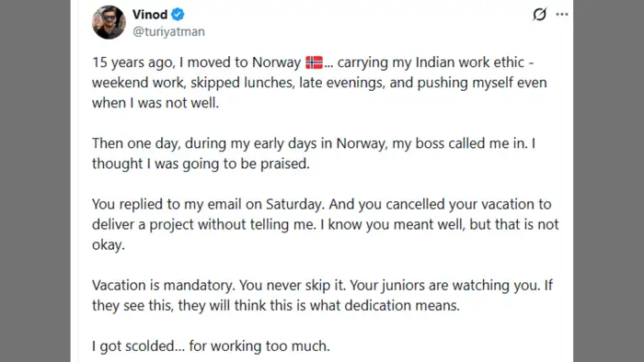644x362 pixels.
Task: Click the line beginning 'Then one day'
Action: point(314,143)
